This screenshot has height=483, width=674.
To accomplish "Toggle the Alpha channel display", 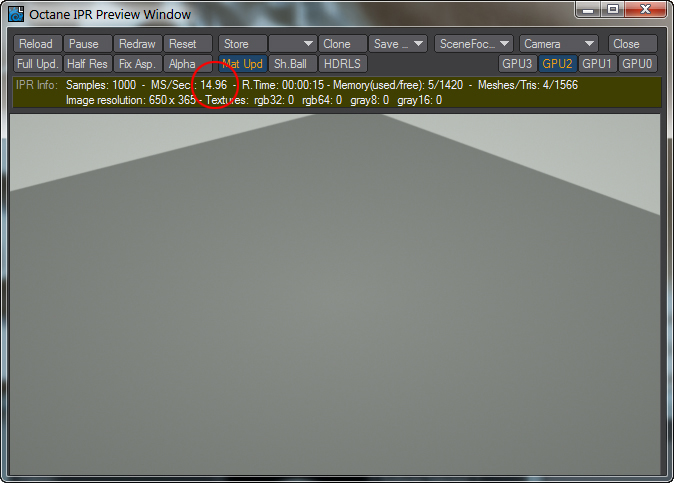I will point(188,64).
